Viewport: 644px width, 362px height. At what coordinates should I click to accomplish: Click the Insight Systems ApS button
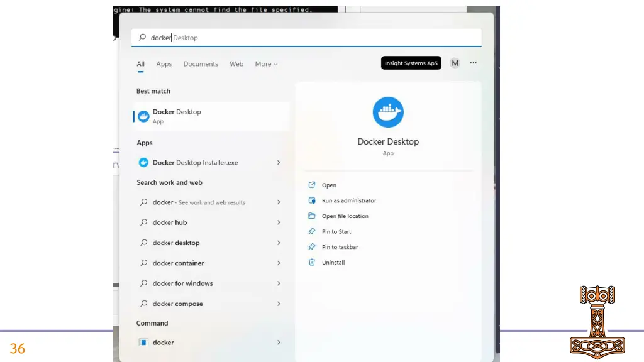411,63
